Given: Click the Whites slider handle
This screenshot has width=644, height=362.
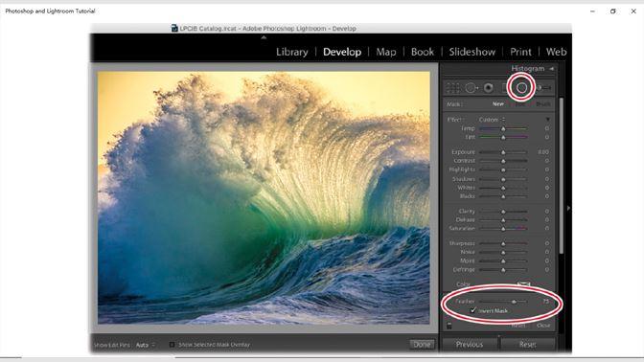Looking at the screenshot, I should point(503,188).
